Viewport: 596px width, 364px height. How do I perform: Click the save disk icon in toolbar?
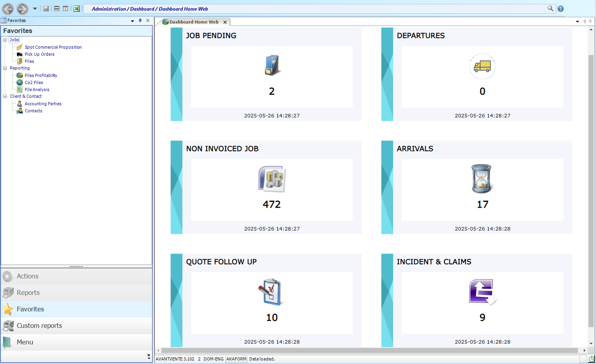point(46,9)
